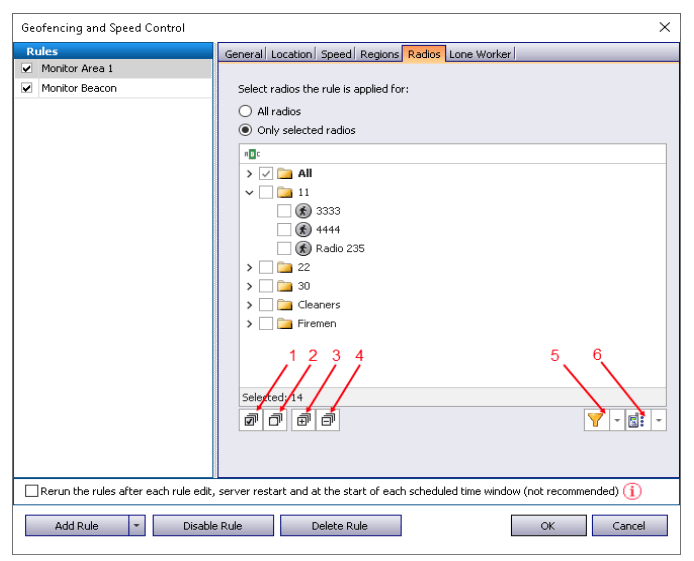Click the folder icon for group 22
Image resolution: width=694 pixels, height=561 pixels.
tap(285, 267)
